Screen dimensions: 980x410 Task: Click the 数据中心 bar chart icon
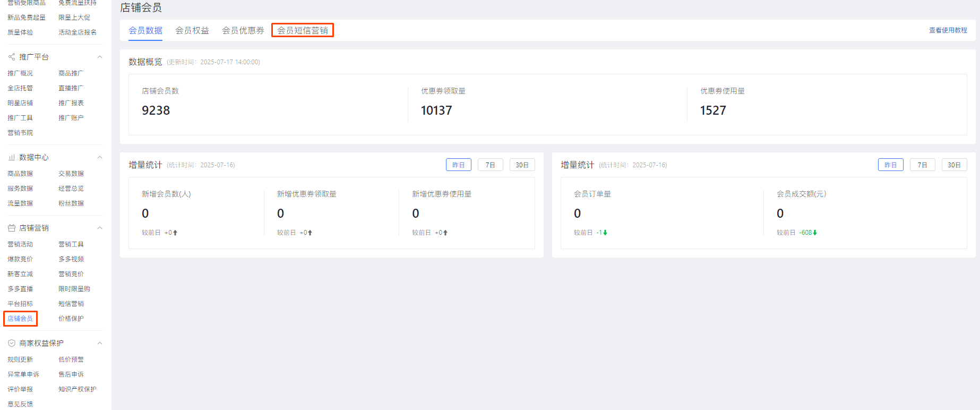click(12, 157)
